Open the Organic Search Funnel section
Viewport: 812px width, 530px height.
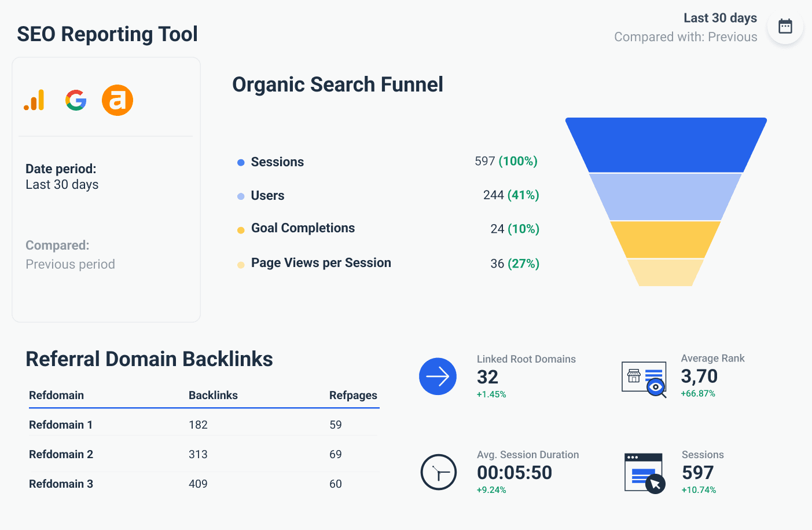pyautogui.click(x=337, y=84)
